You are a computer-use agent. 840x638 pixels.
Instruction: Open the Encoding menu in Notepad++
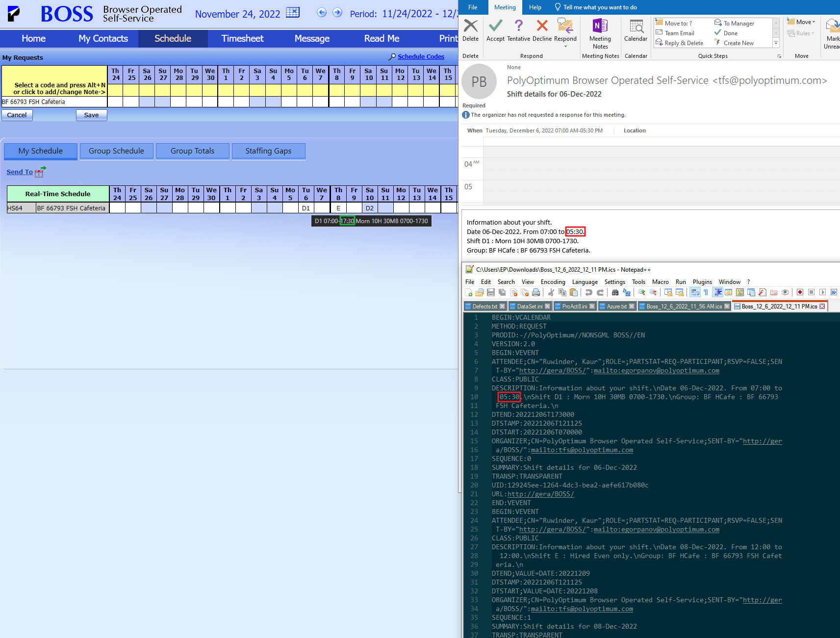[x=553, y=282]
